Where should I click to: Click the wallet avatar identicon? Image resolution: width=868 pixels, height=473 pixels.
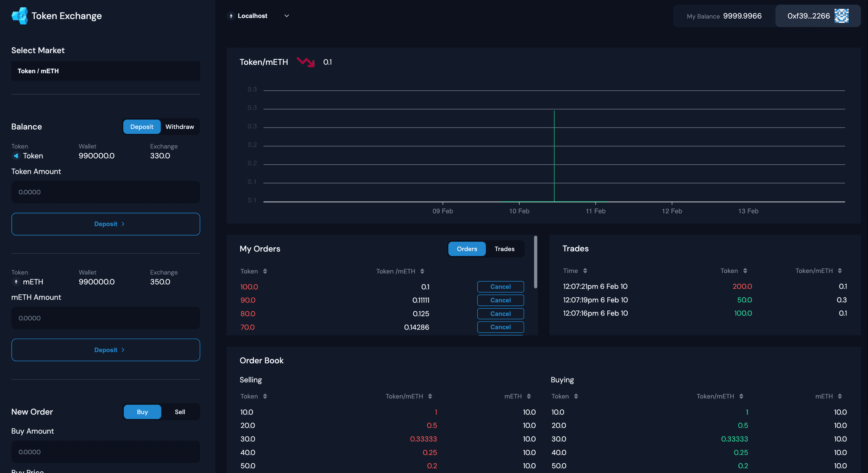(841, 16)
